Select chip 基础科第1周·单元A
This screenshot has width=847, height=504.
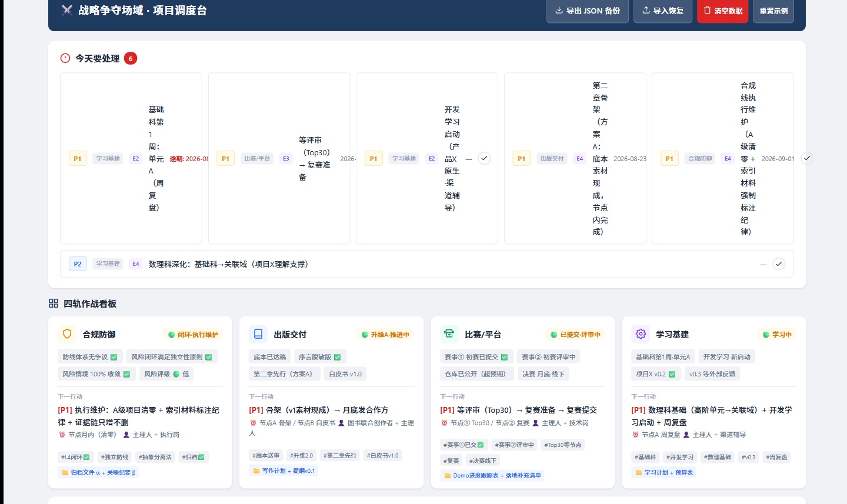[x=663, y=357]
